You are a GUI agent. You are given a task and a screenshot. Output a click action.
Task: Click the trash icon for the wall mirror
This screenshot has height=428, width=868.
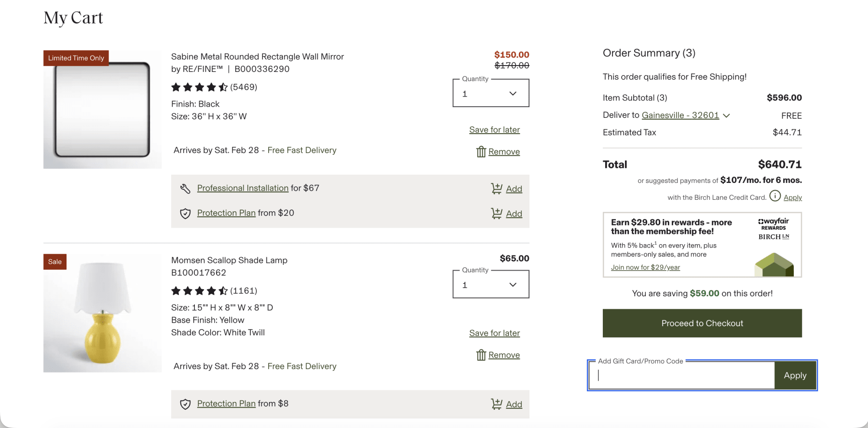coord(481,152)
